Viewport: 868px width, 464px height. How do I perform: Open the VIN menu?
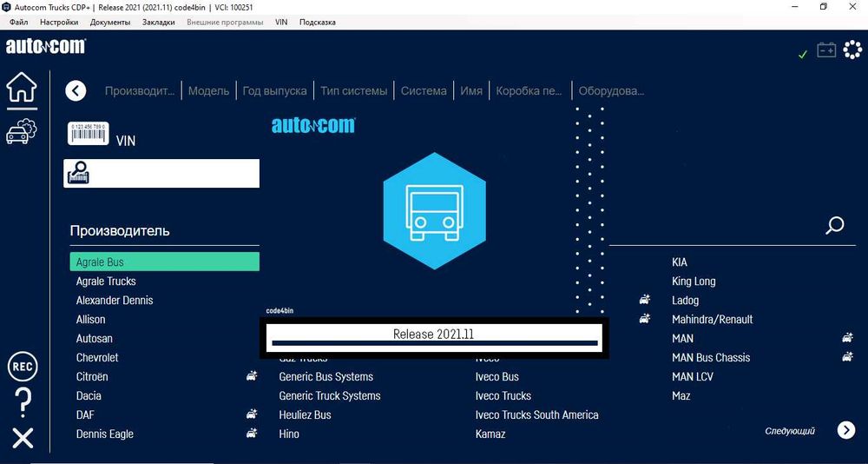coord(281,23)
